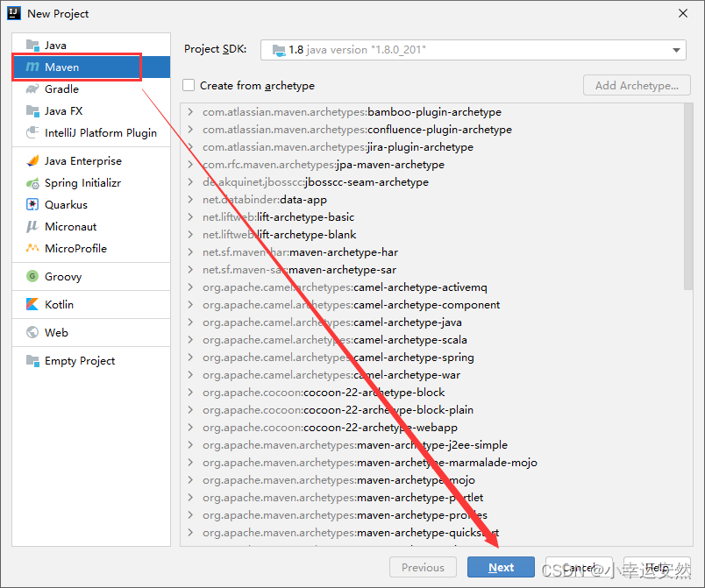Expand confluence-plugin-archetype entry
Image resolution: width=705 pixels, height=588 pixels.
(x=190, y=129)
